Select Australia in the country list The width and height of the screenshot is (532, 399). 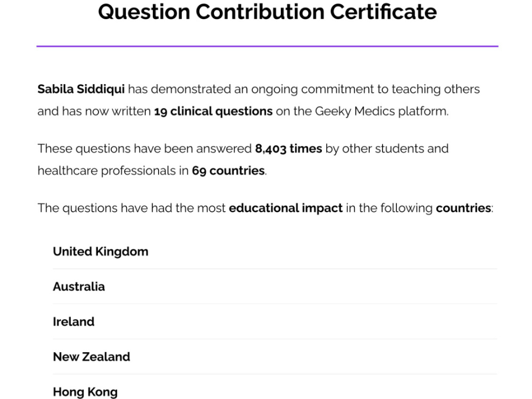pyautogui.click(x=79, y=287)
